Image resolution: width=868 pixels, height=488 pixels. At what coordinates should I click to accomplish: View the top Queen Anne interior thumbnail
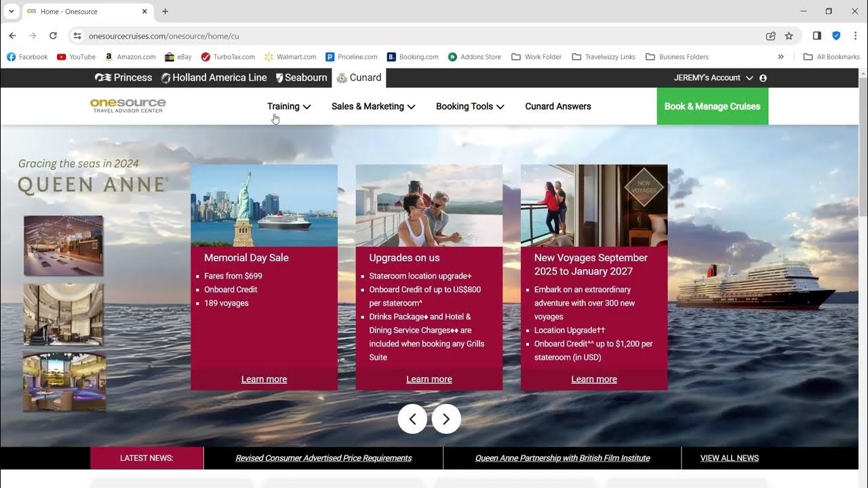point(64,245)
